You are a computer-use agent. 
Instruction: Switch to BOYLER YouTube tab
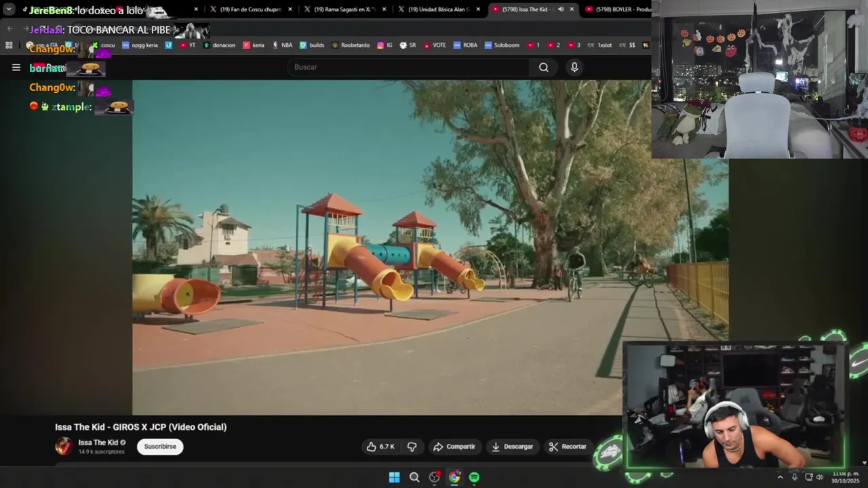(x=617, y=9)
